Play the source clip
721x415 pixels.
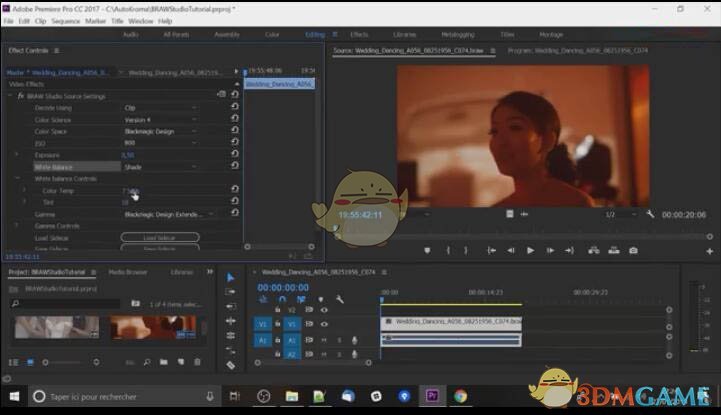(530, 250)
